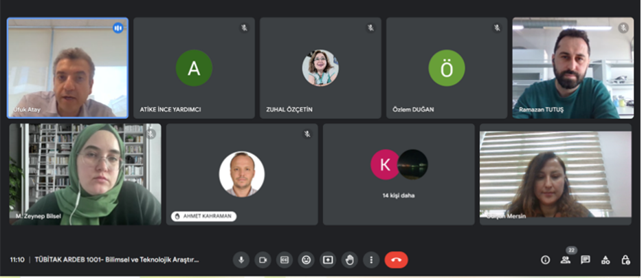Toggle the microphone button in bottom toolbar
This screenshot has height=278, width=644.
241,260
